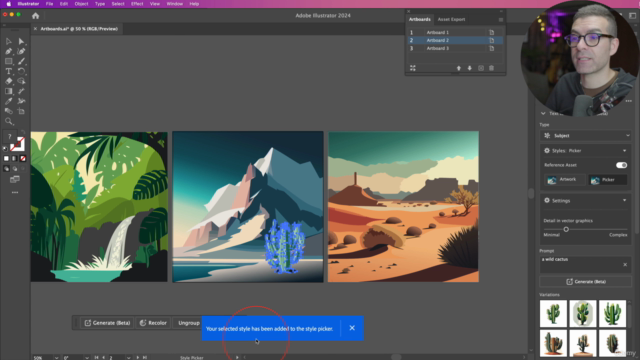Adjust Detail in vector graphics slider
The height and width of the screenshot is (360, 640).
pyautogui.click(x=566, y=229)
